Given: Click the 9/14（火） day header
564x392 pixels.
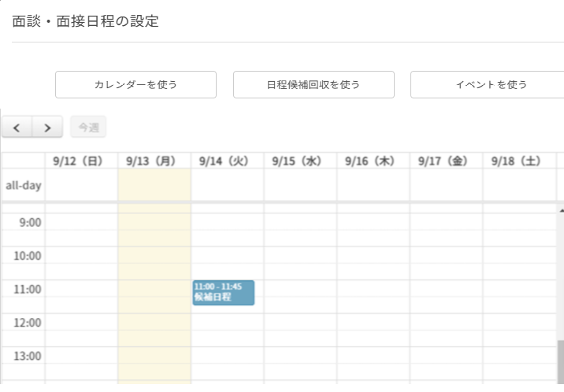Looking at the screenshot, I should click(227, 161).
